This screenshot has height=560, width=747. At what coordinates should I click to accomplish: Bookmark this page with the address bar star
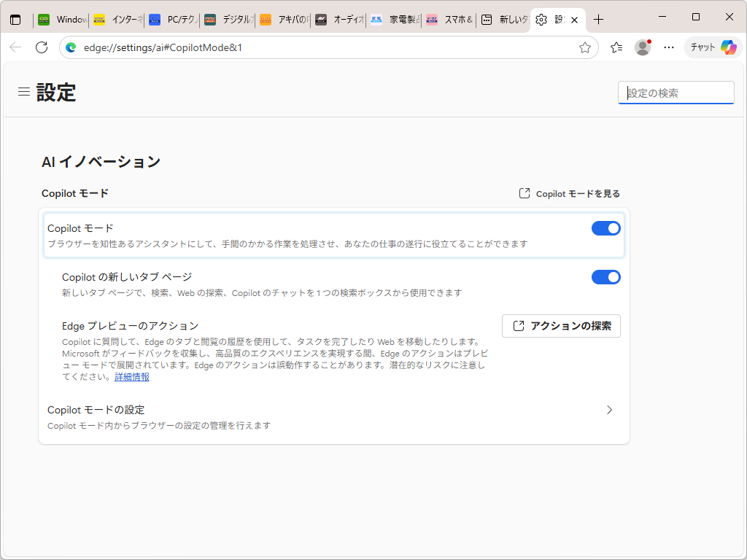(x=584, y=47)
